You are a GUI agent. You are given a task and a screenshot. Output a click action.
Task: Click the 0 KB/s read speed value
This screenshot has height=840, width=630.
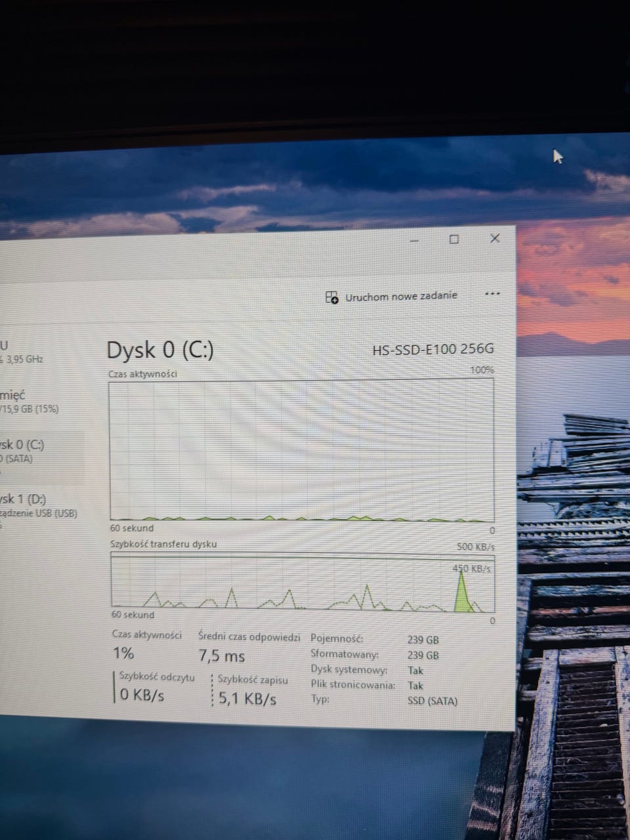pyautogui.click(x=142, y=694)
